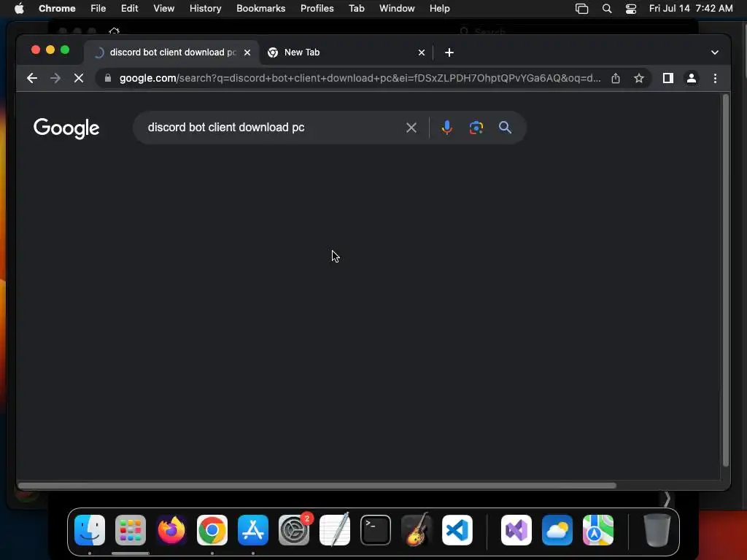Click the vertical page scrollbar
747x560 pixels.
(726, 281)
